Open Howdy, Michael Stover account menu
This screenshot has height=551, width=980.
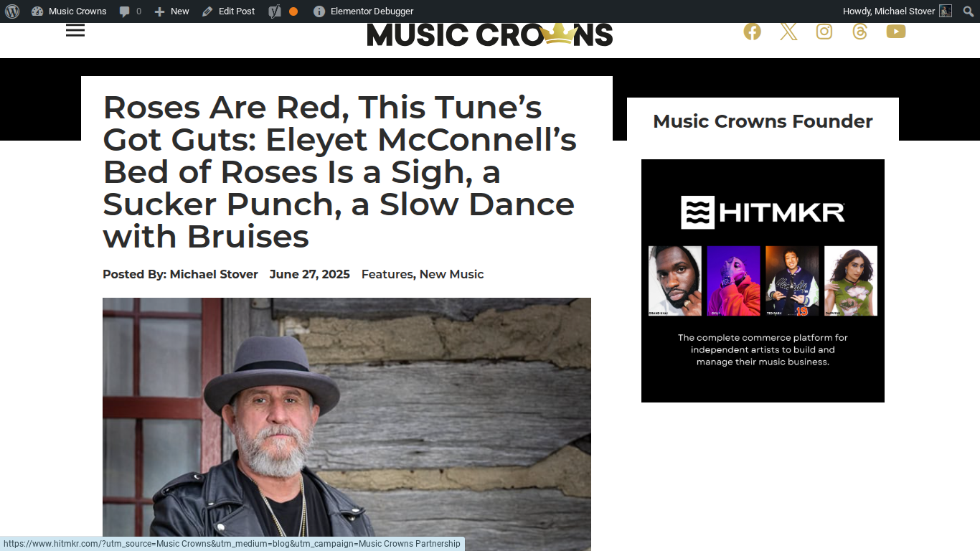tap(897, 11)
